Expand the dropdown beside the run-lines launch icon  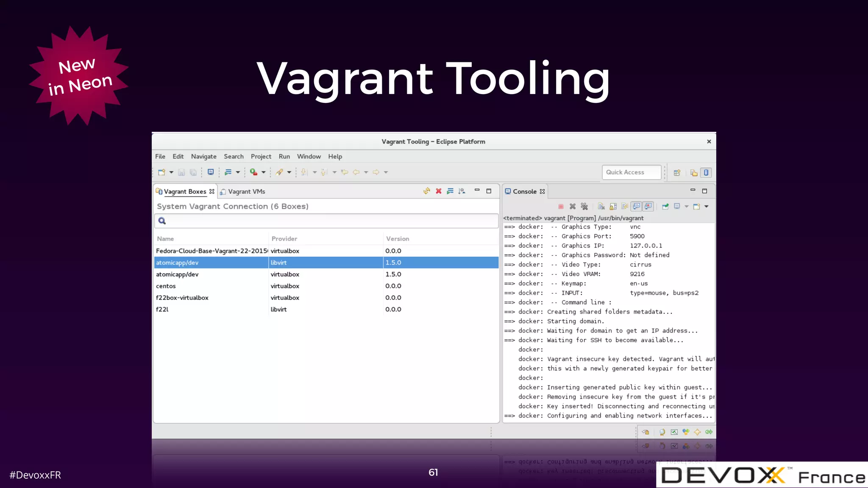point(238,172)
